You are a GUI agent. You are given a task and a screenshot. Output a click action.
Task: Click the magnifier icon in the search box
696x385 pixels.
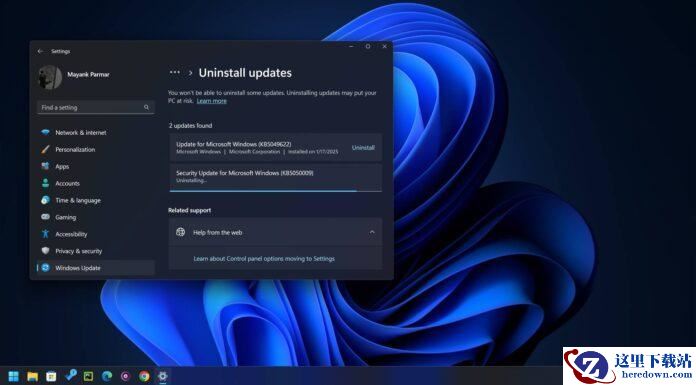(x=146, y=107)
